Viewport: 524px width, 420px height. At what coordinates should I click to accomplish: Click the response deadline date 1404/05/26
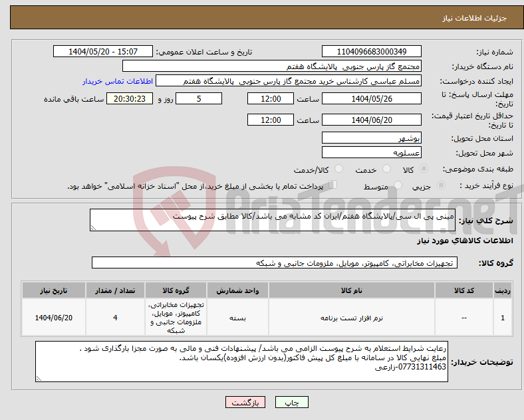click(x=372, y=98)
